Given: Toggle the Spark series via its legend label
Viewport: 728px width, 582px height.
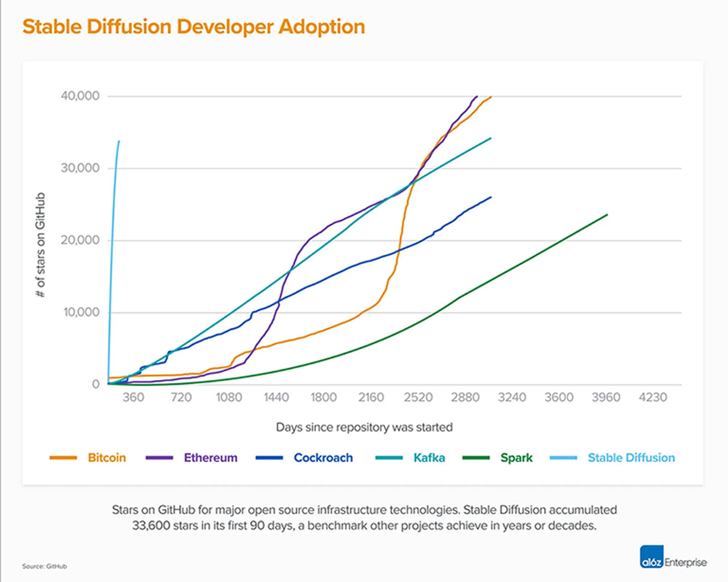Looking at the screenshot, I should (517, 458).
